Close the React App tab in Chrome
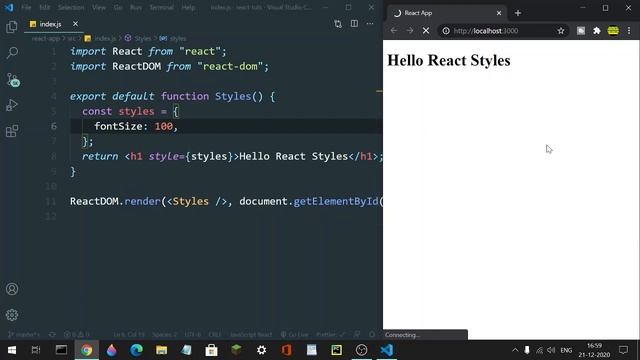 [499, 13]
